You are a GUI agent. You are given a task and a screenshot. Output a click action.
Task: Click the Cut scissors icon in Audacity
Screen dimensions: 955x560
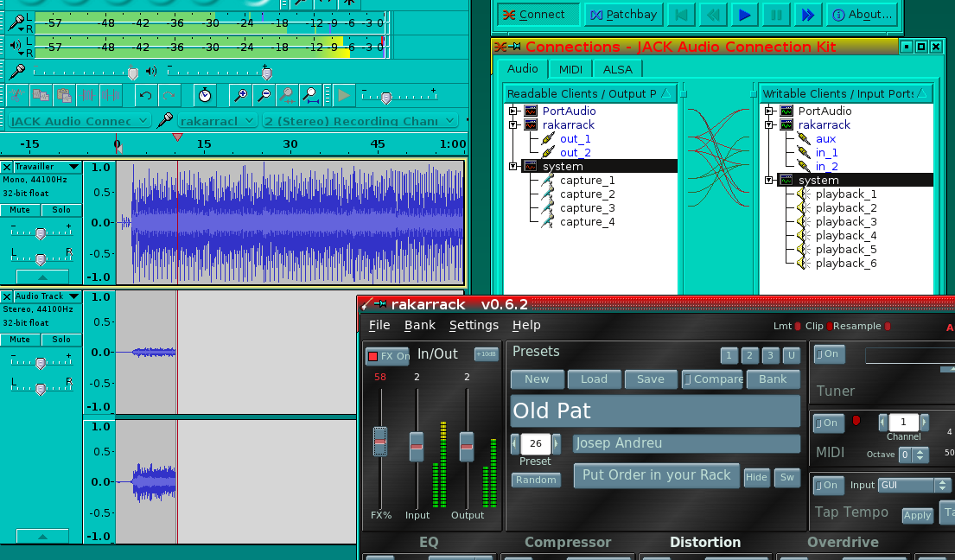(x=16, y=96)
